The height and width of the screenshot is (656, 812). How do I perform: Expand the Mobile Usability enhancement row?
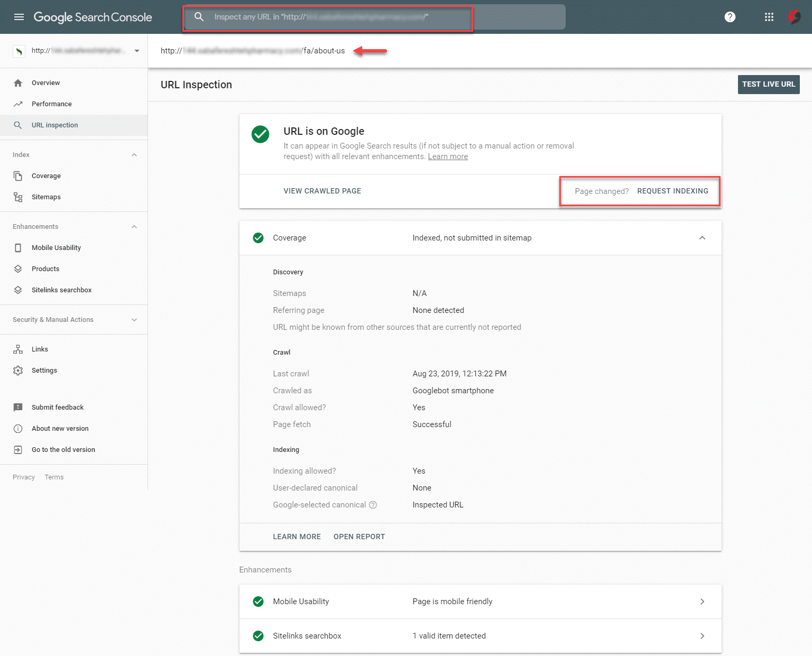tap(702, 602)
